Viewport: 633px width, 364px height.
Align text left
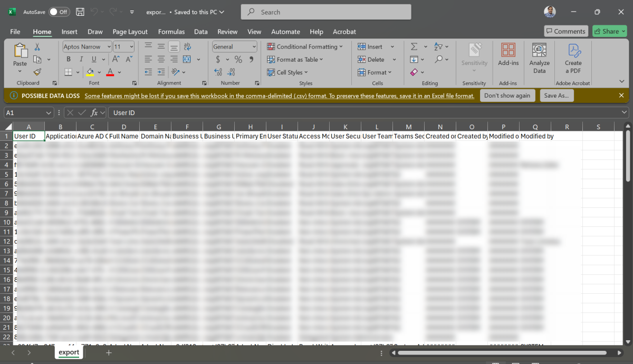tap(148, 60)
